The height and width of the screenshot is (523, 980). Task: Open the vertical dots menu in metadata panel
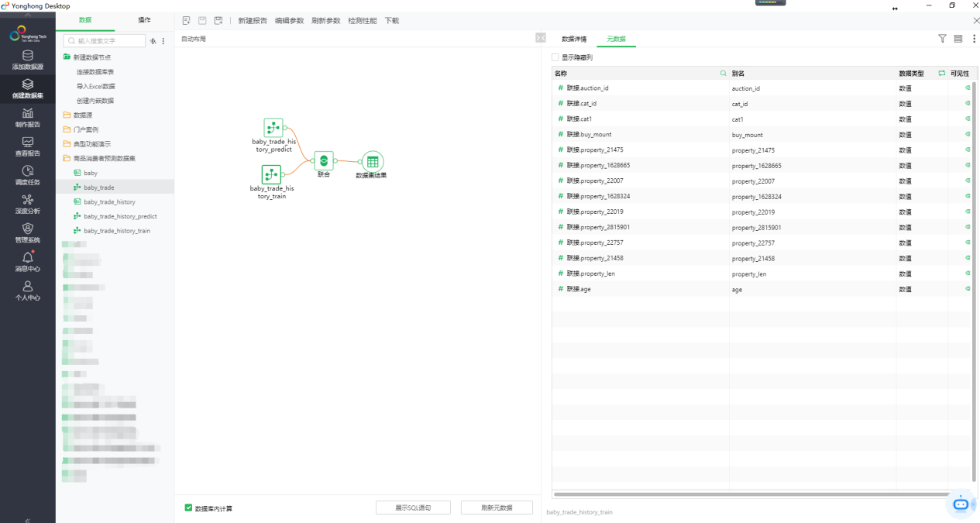tap(974, 38)
